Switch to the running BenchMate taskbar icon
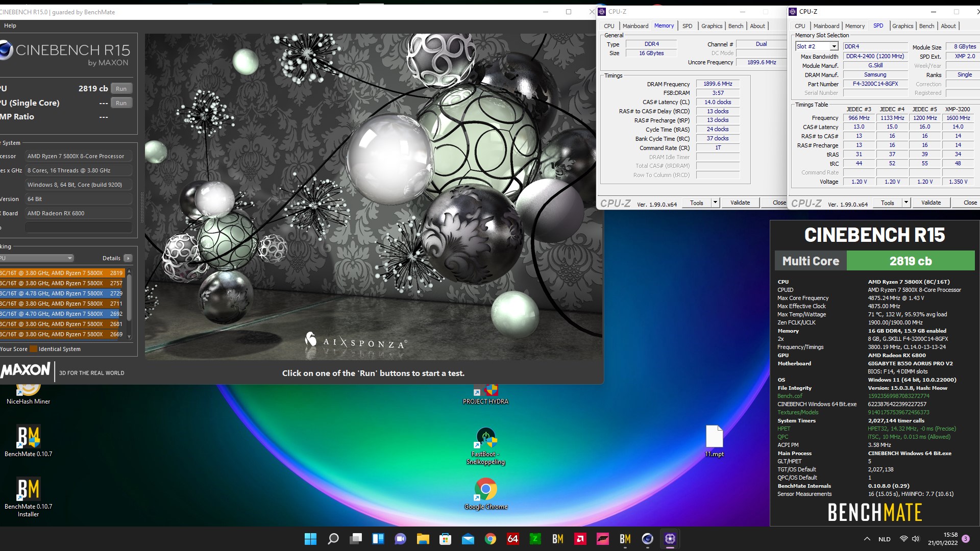 pos(625,539)
